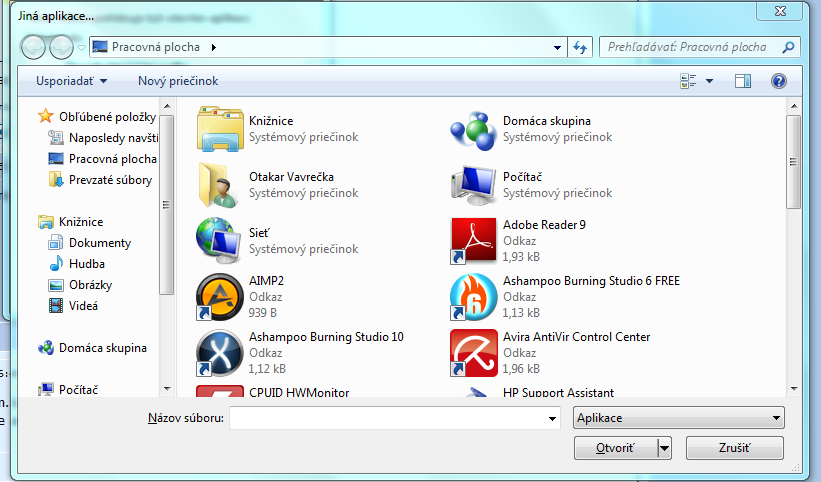This screenshot has height=482, width=821.
Task: Click the Videá film icon in sidebar
Action: coord(56,306)
